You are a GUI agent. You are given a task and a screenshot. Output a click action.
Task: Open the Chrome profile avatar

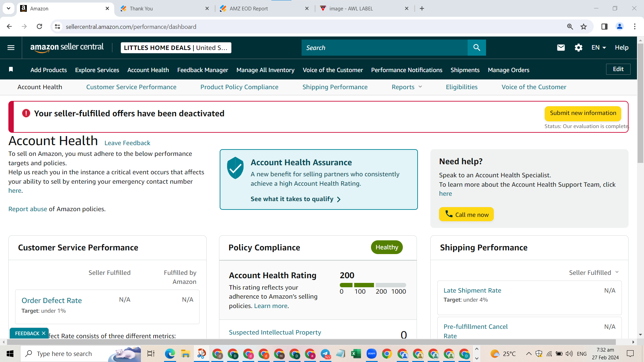pos(620,26)
